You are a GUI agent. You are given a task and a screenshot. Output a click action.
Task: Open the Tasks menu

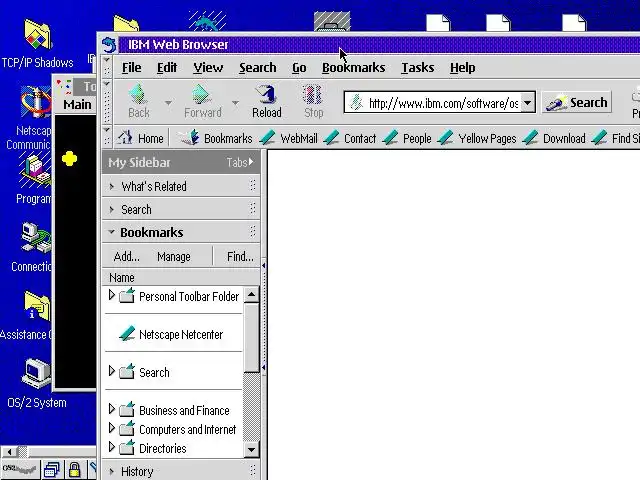(x=418, y=67)
